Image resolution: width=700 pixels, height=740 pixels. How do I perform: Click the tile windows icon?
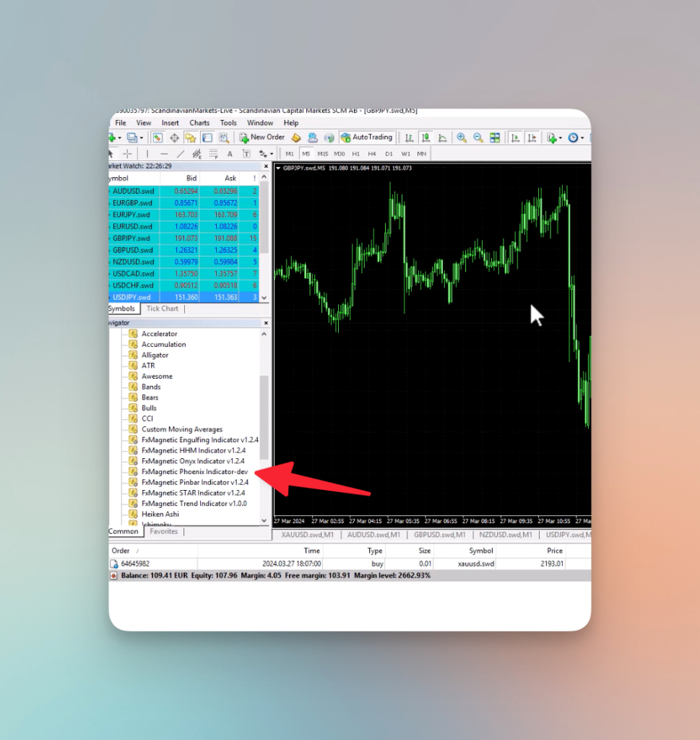click(x=494, y=137)
